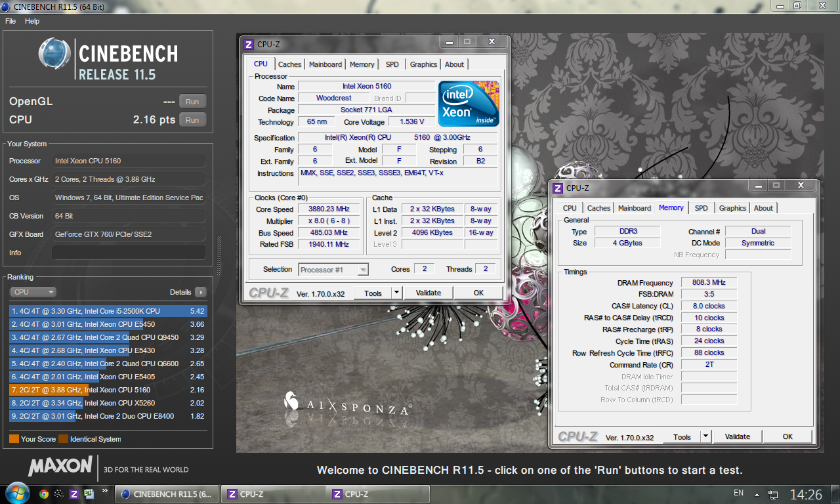This screenshot has width=840, height=504.
Task: Open the CPU ranking type dropdown
Action: coord(33,292)
